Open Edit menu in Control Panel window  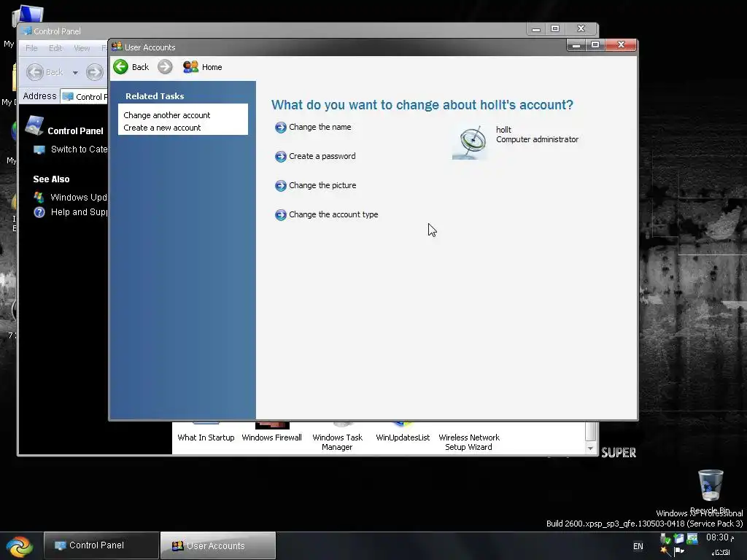pyautogui.click(x=55, y=48)
